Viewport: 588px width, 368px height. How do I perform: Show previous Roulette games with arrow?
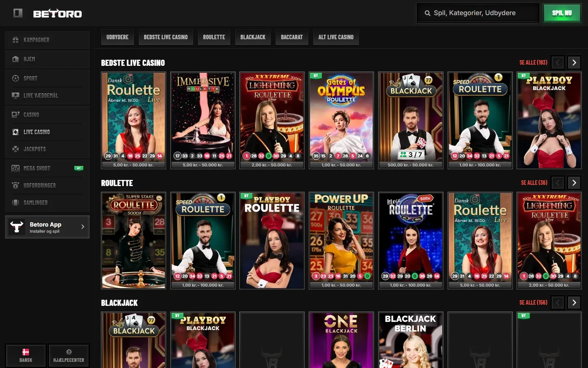[x=558, y=183]
